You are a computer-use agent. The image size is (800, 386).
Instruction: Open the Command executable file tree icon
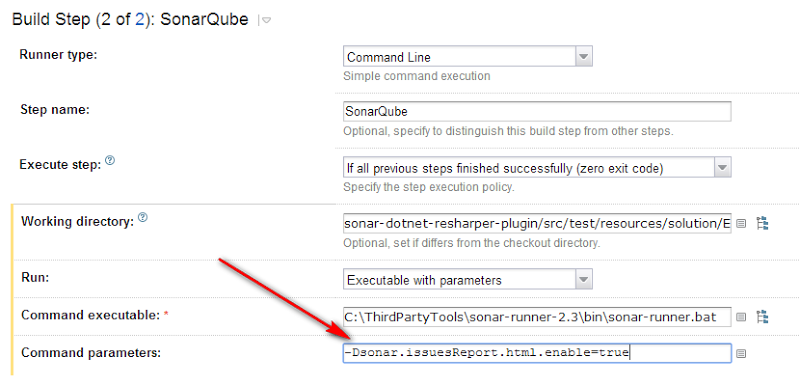(762, 317)
